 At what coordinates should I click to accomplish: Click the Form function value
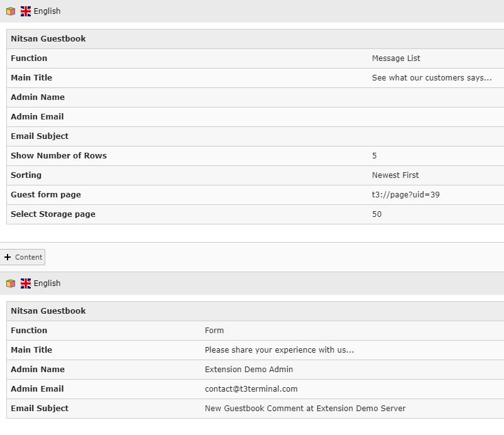pyautogui.click(x=214, y=331)
